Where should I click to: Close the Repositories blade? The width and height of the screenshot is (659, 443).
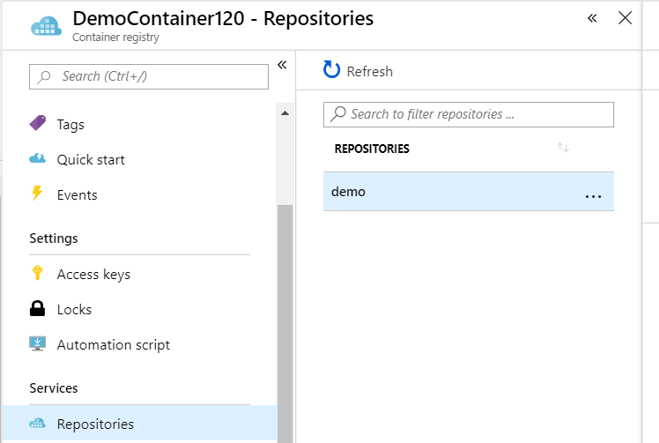[x=625, y=18]
